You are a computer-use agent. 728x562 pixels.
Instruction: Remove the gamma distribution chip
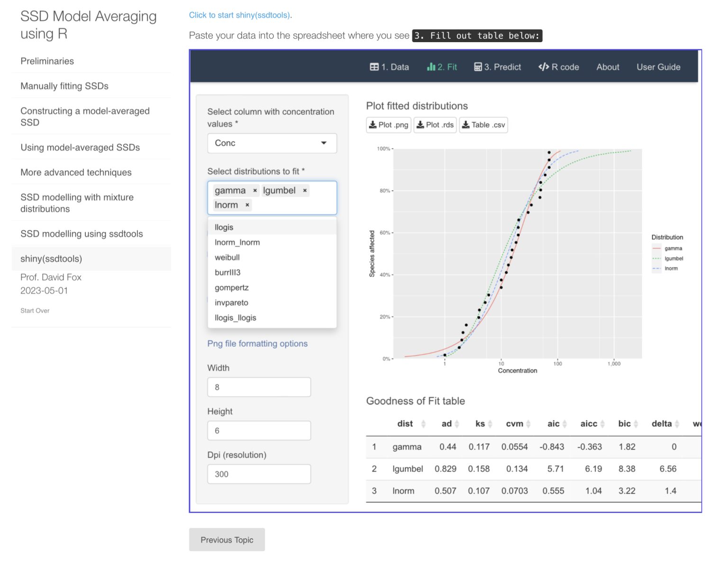point(255,190)
